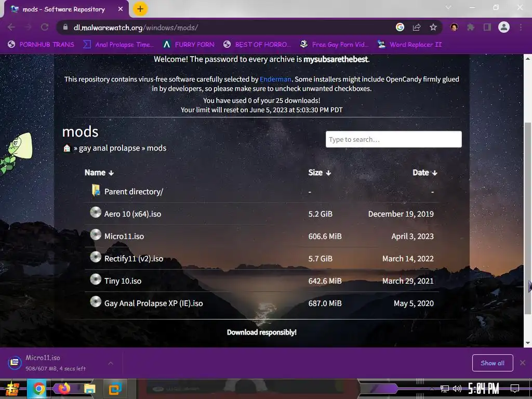Screen dimensions: 532x399
Task: Click the '606.6 MiB' size cell
Action: pos(325,236)
